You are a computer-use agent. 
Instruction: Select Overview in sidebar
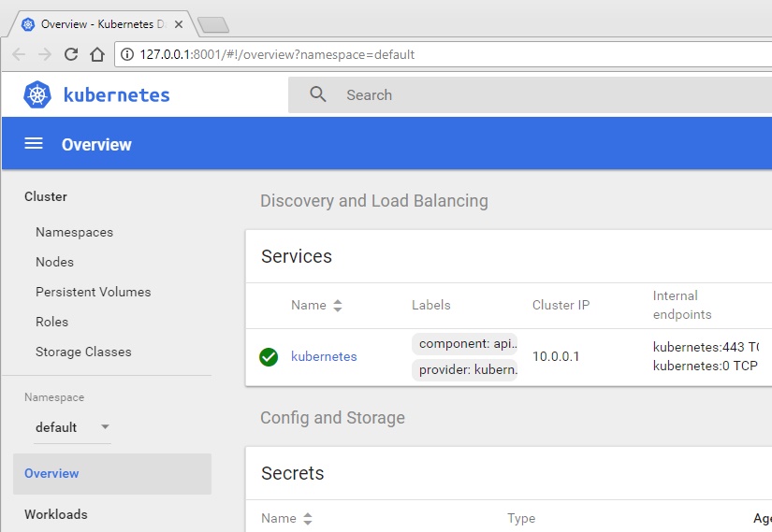point(112,473)
